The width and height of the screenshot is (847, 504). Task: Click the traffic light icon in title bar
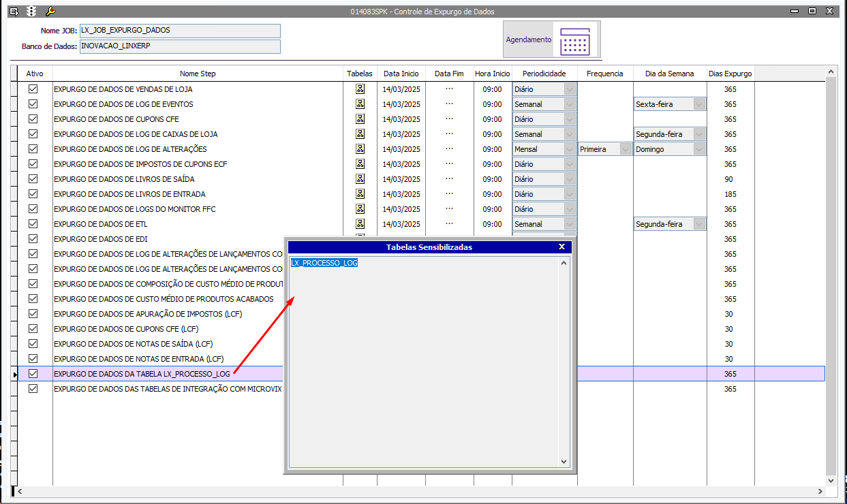(31, 12)
